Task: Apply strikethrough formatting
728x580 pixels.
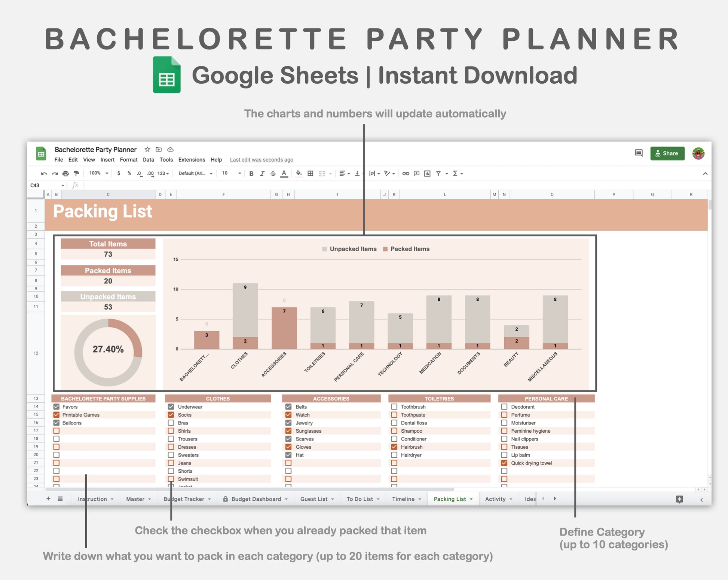Action: (x=273, y=174)
